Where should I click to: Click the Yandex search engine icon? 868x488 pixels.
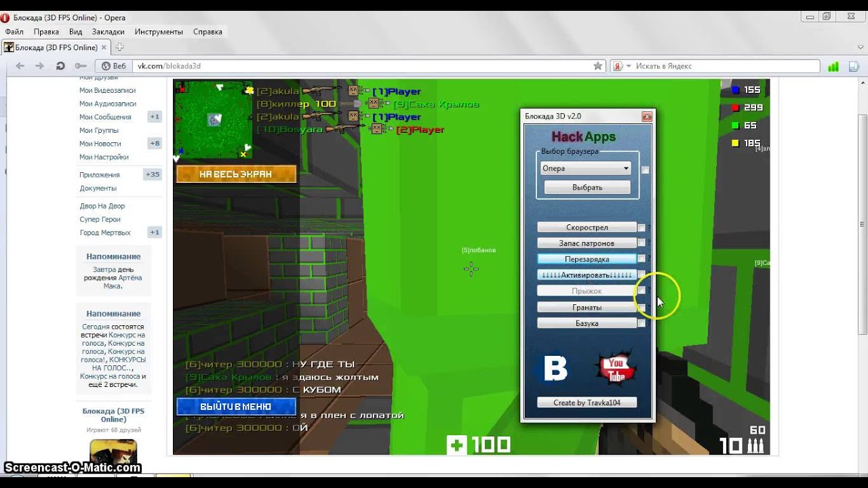(618, 66)
